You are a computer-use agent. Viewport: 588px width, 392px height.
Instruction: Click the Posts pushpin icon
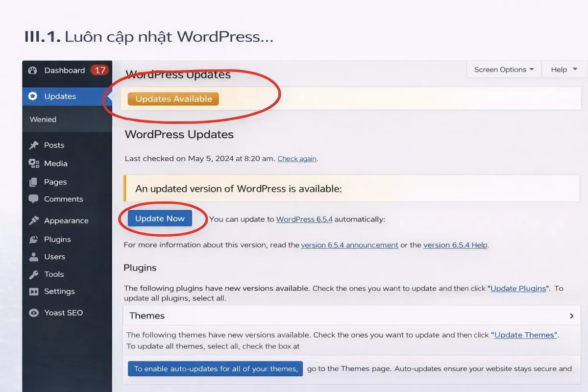click(33, 145)
